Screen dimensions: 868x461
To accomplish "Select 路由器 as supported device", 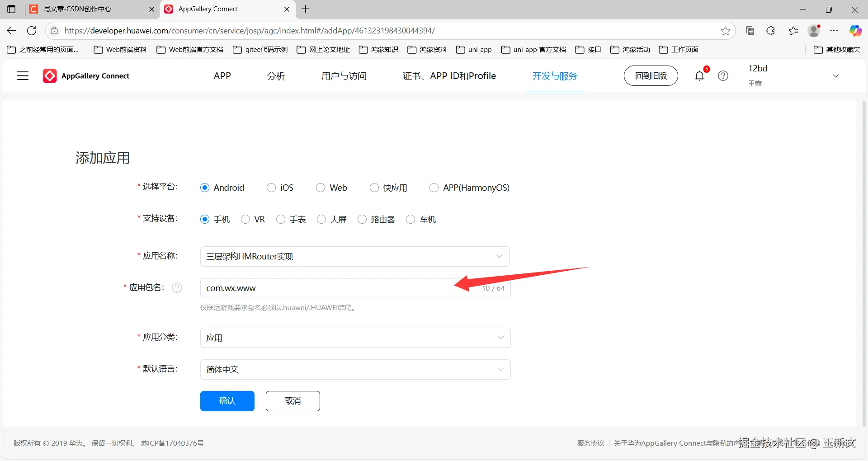I will [362, 219].
